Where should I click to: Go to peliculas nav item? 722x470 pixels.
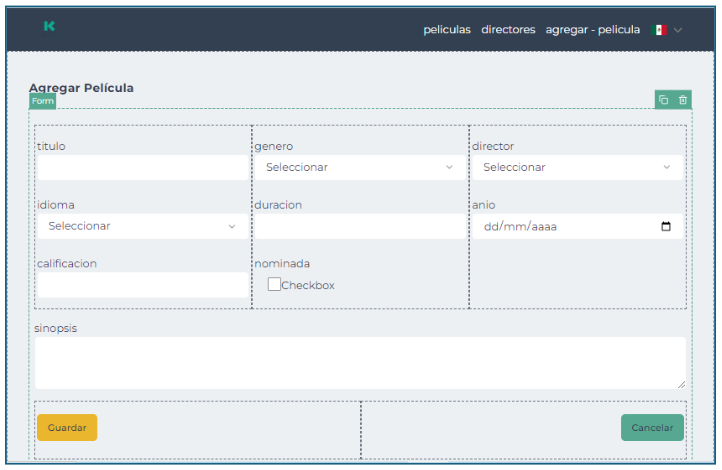pos(446,30)
